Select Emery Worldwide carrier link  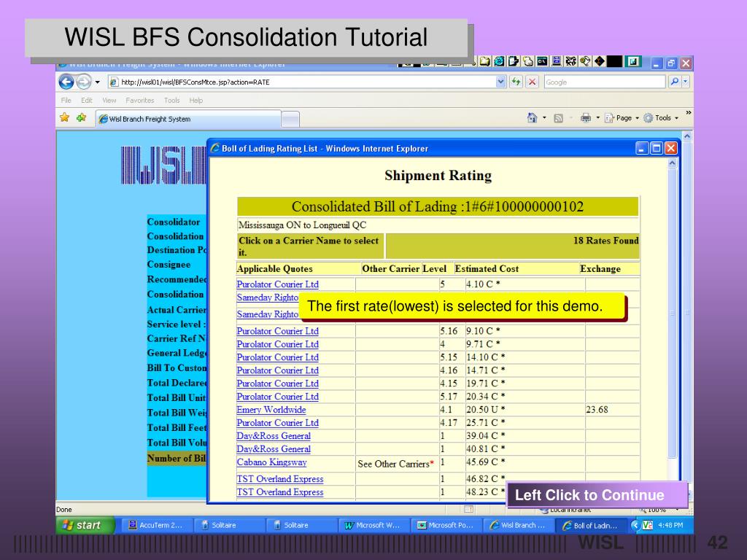(x=271, y=410)
